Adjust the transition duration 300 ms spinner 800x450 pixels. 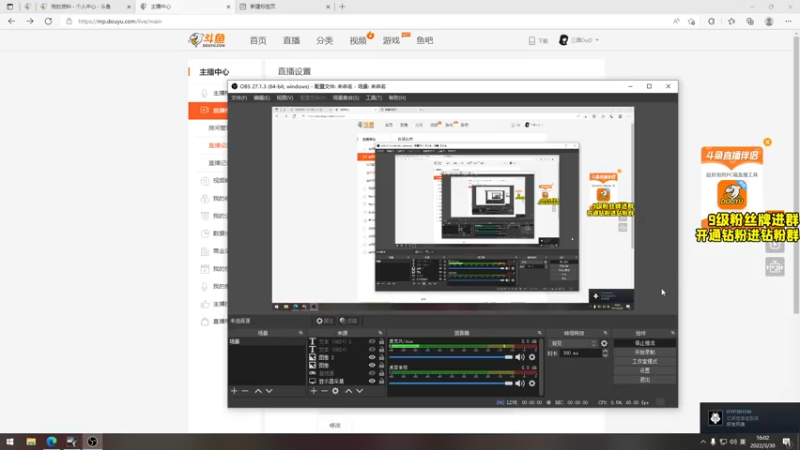coord(605,353)
